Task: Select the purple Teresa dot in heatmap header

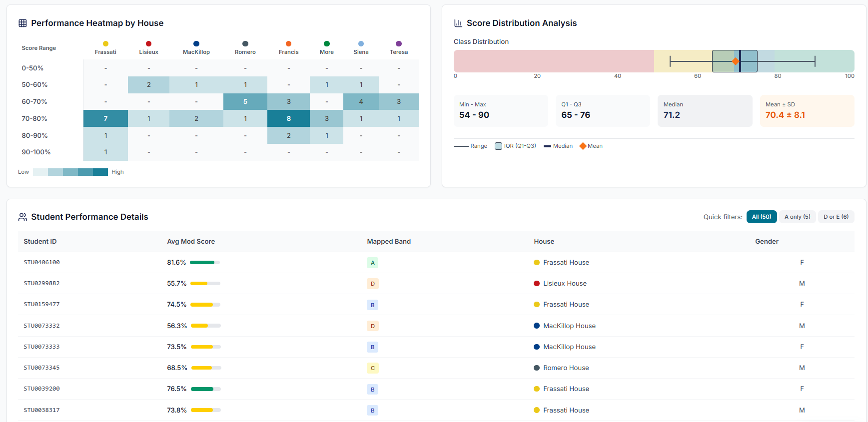Action: point(399,44)
